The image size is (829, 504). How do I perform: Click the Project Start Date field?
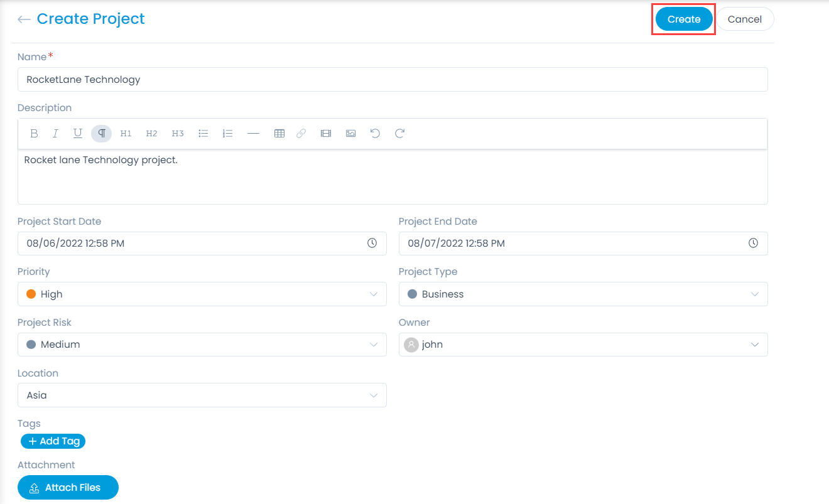pyautogui.click(x=202, y=243)
